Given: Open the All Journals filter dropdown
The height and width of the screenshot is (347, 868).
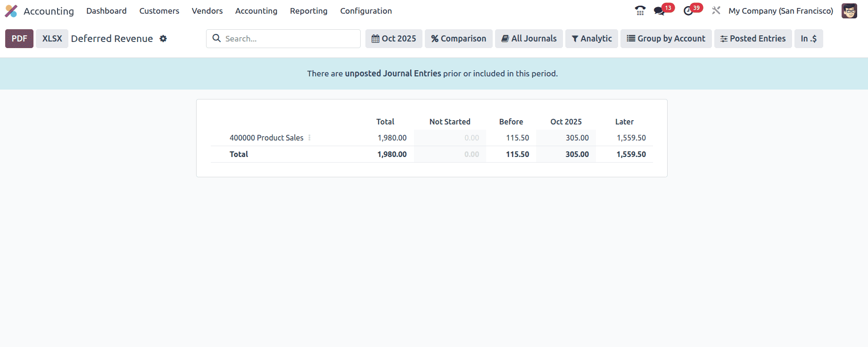Looking at the screenshot, I should (529, 39).
